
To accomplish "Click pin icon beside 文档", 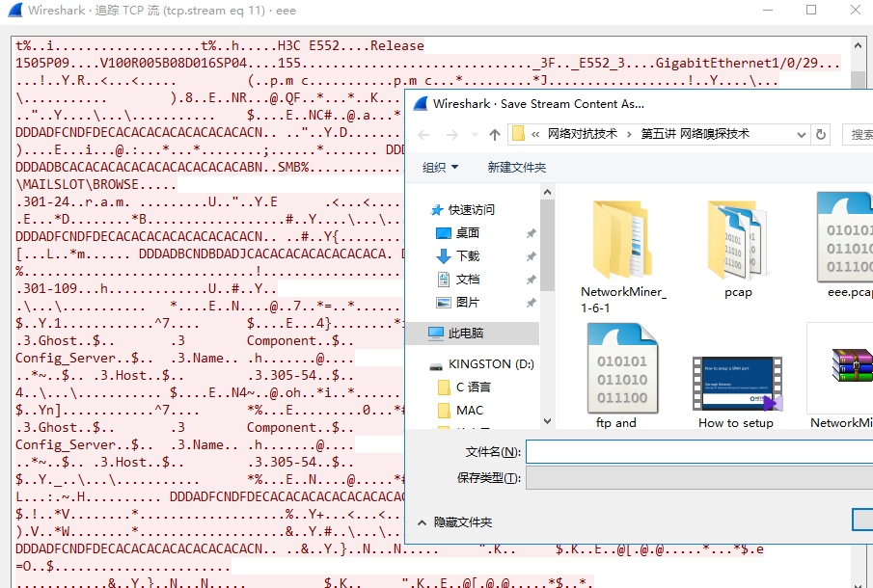I will point(532,280).
